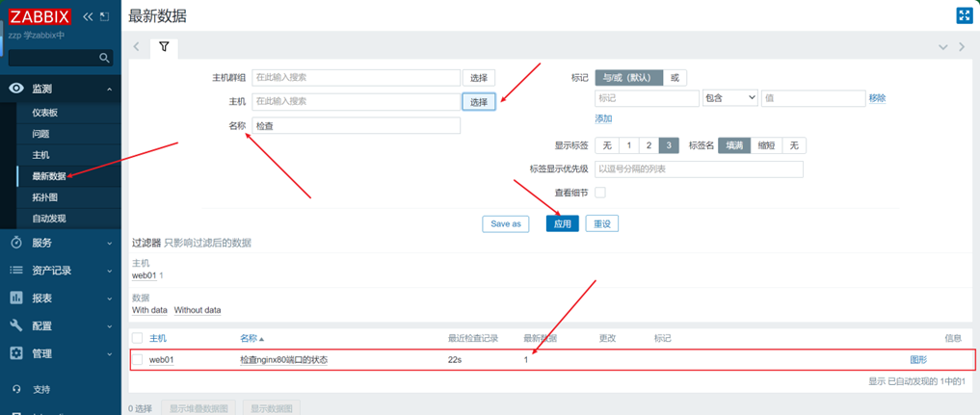
Task: Click the sidebar search magnifier icon
Action: [104, 58]
